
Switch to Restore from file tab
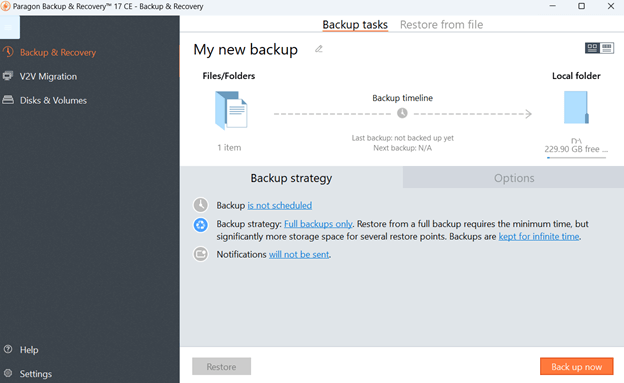(x=441, y=25)
